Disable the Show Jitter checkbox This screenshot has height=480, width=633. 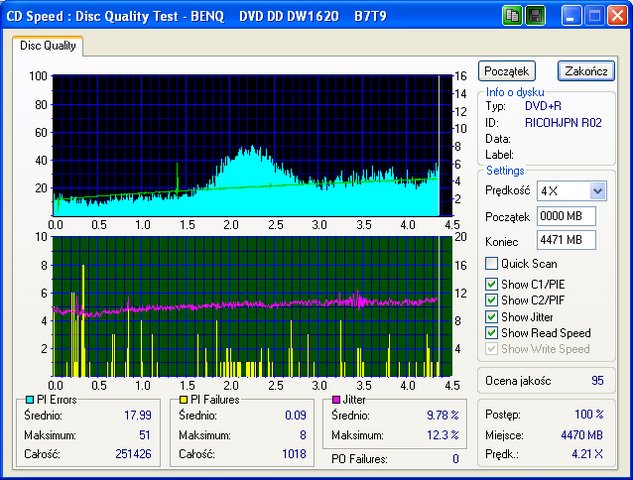[x=491, y=317]
